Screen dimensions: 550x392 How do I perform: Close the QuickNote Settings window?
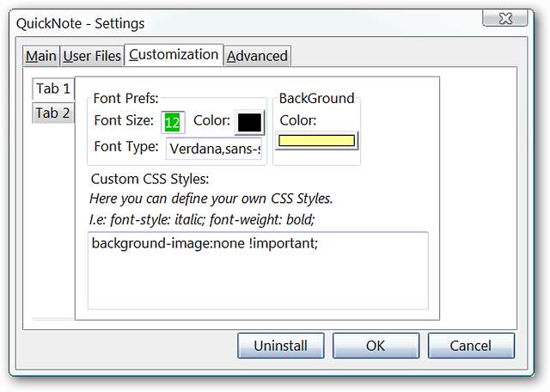(517, 17)
